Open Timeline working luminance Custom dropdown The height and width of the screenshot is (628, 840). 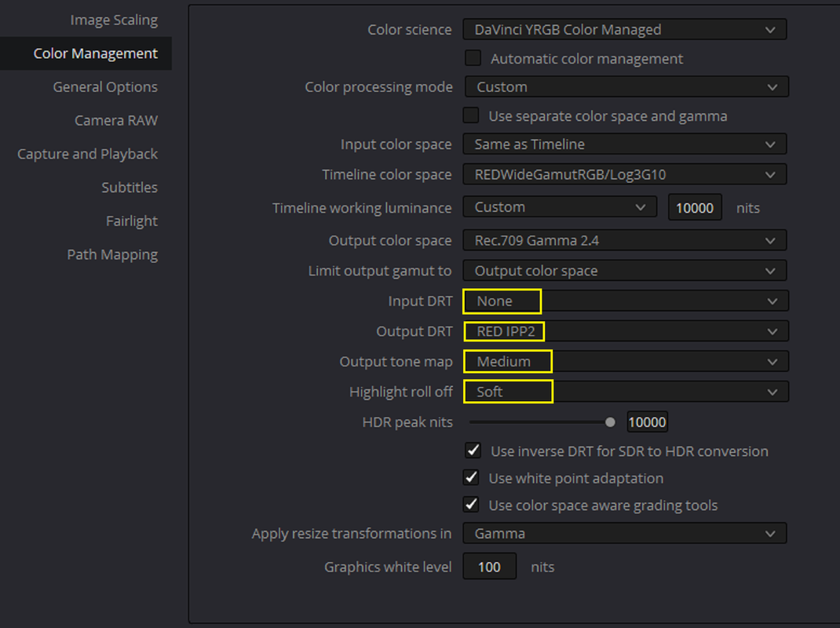[560, 206]
